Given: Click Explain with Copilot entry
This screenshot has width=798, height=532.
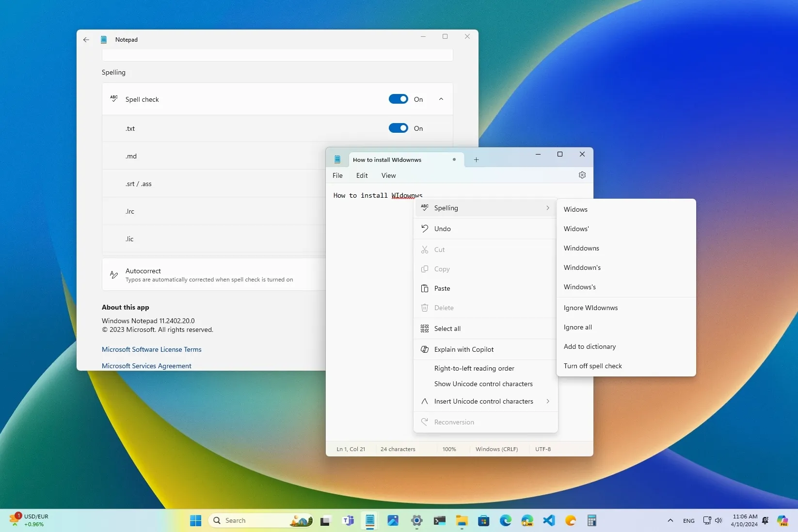Looking at the screenshot, I should click(x=485, y=349).
